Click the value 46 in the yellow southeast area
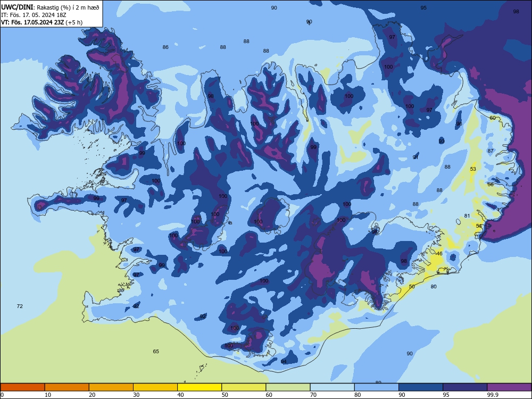Image resolution: width=532 pixels, height=399 pixels. [x=439, y=253]
